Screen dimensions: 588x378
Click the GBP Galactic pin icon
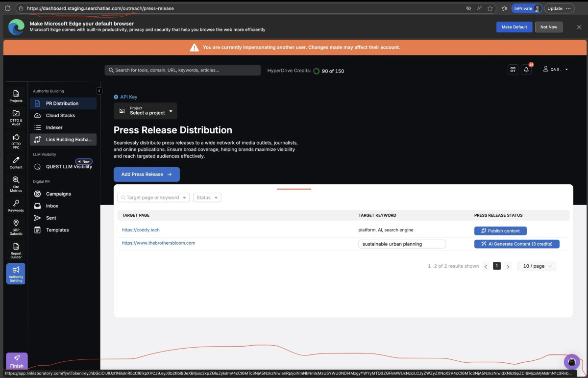[x=16, y=226]
